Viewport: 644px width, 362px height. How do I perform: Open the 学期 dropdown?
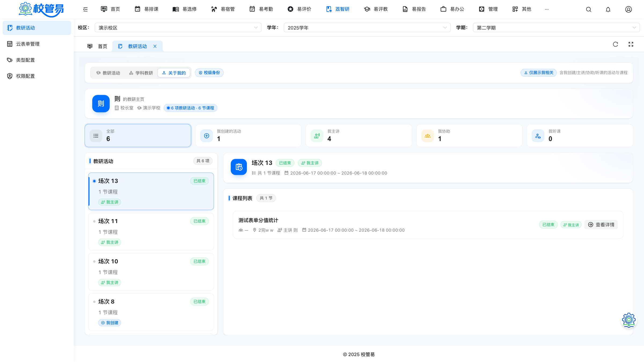[556, 28]
